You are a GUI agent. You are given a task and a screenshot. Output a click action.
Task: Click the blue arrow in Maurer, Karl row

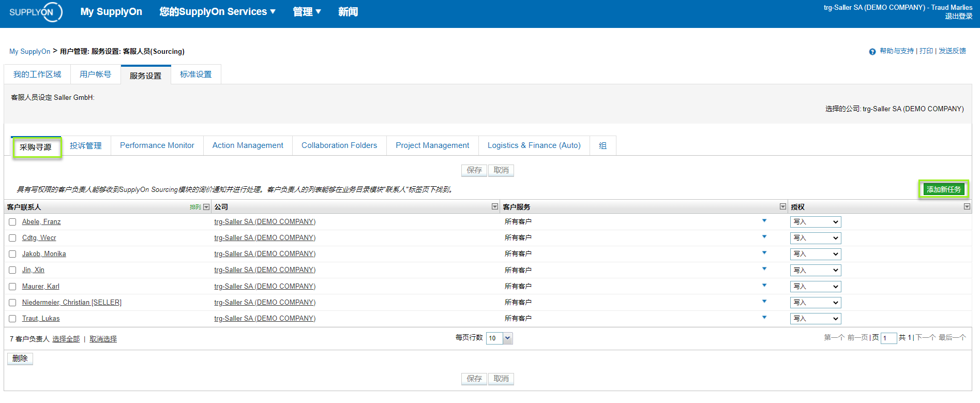(x=764, y=286)
